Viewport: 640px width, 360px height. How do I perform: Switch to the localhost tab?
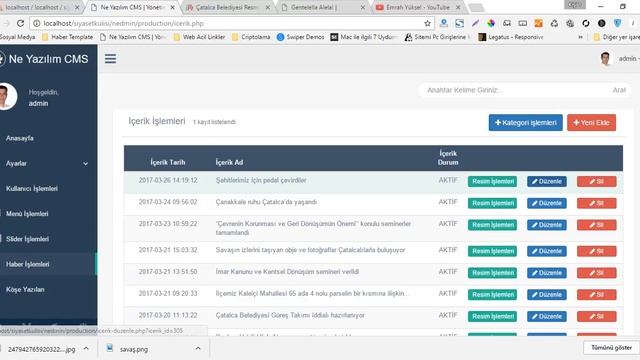pos(39,7)
